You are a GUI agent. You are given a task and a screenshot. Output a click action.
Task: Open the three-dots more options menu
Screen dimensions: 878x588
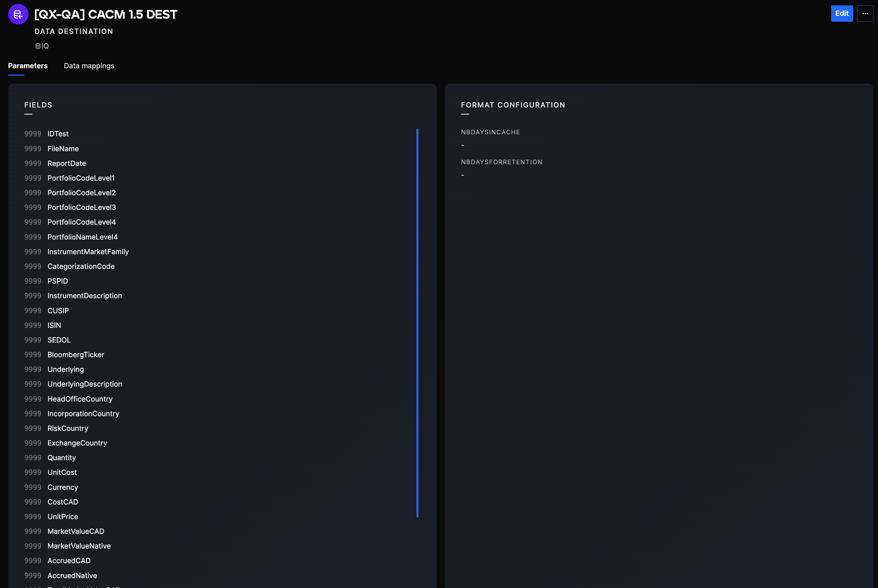tap(865, 14)
